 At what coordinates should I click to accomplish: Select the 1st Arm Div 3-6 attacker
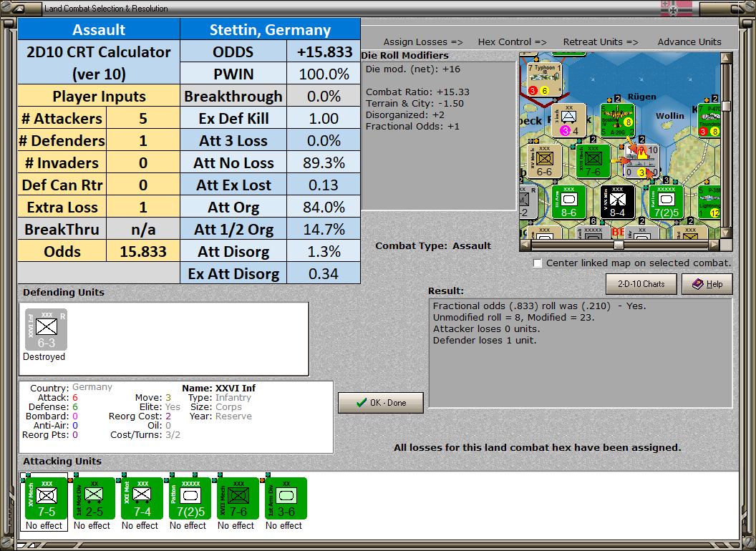[x=286, y=499]
